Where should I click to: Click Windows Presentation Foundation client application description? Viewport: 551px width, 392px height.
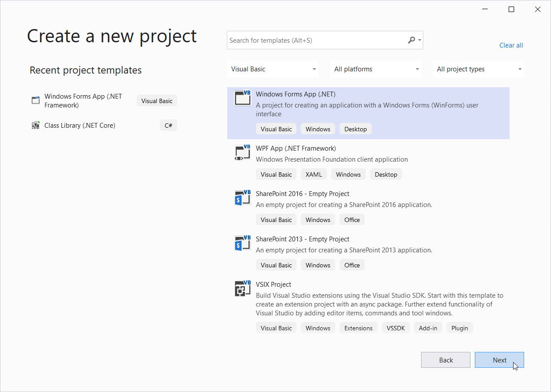click(x=332, y=159)
